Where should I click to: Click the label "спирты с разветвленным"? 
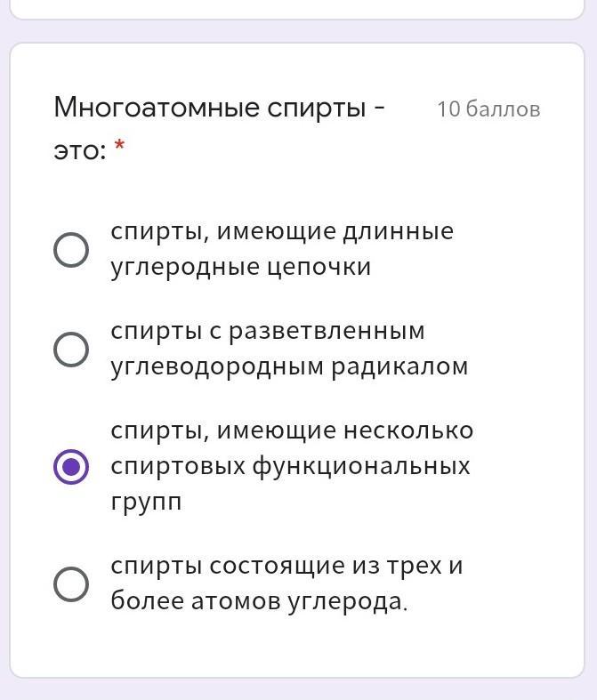(x=268, y=331)
